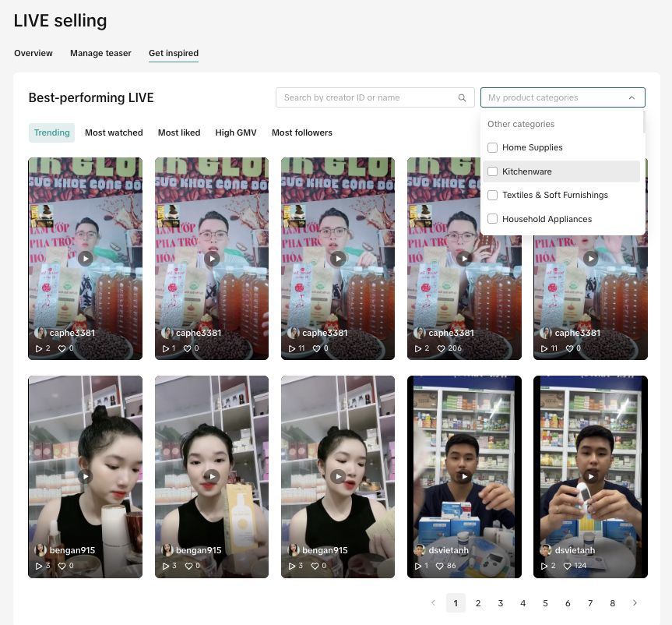This screenshot has width=672, height=625.
Task: Go to next page arrow
Action: (x=635, y=603)
